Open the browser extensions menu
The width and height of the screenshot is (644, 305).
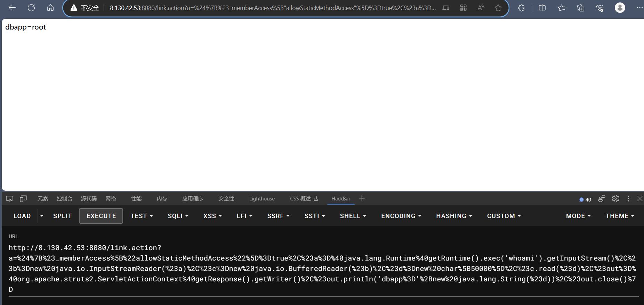tap(521, 8)
